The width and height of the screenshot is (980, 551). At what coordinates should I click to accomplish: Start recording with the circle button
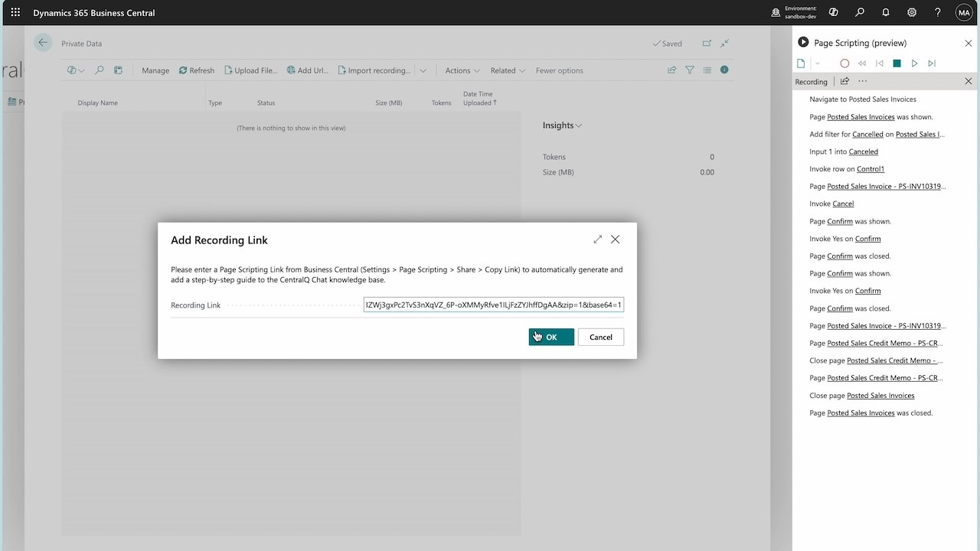[844, 64]
